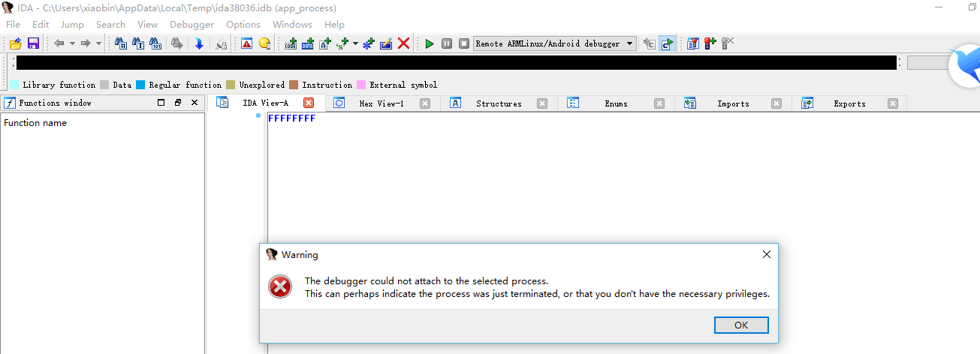The width and height of the screenshot is (980, 354).
Task: Click the pencil edit toolbar icon
Action: 386,43
